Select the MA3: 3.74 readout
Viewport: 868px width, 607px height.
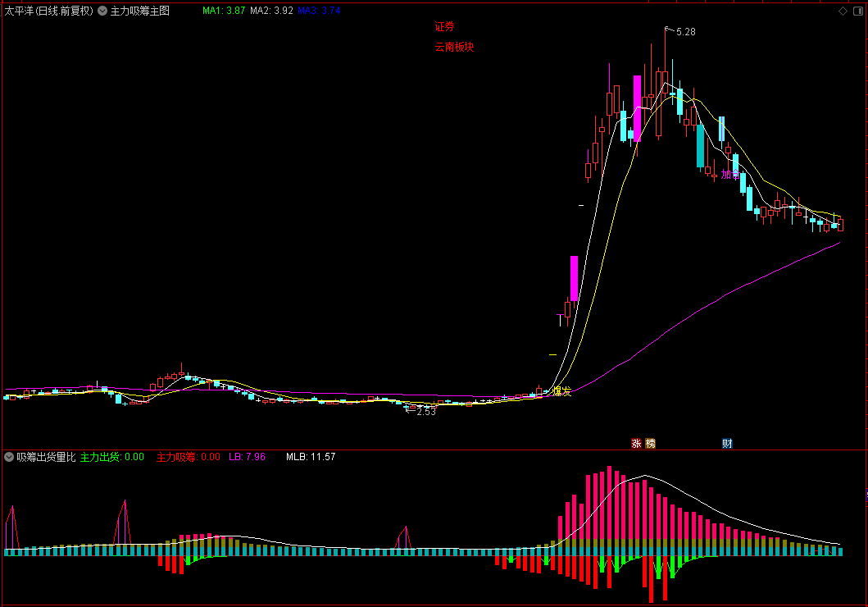[319, 11]
